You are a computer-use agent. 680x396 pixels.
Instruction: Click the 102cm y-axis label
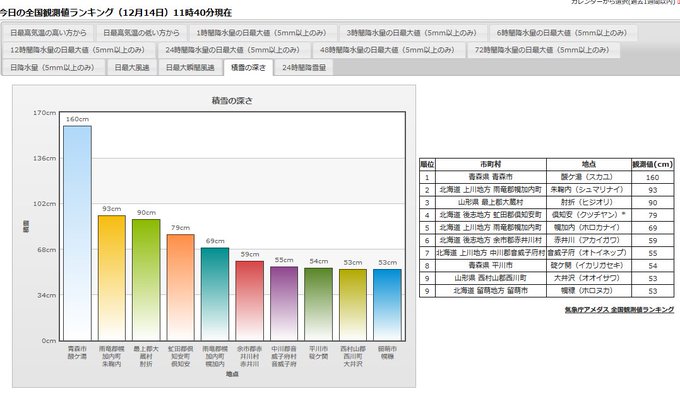(x=45, y=204)
